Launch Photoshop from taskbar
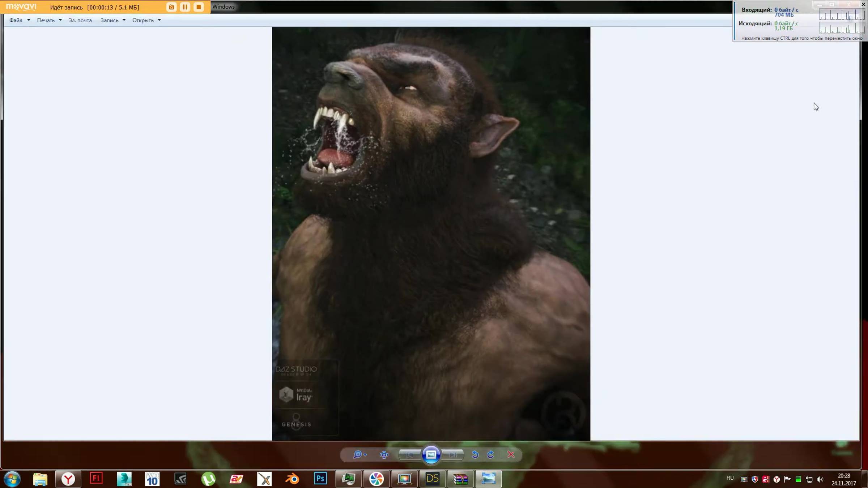 (320, 479)
